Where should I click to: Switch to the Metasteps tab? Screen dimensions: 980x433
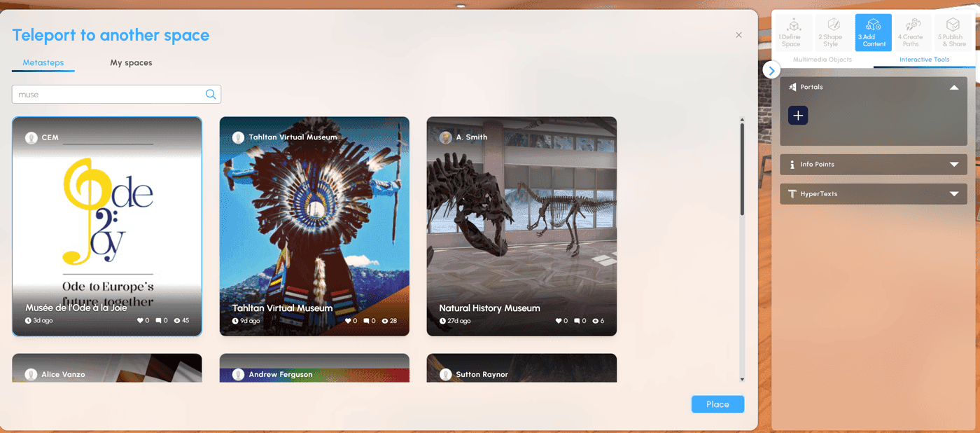tap(43, 63)
